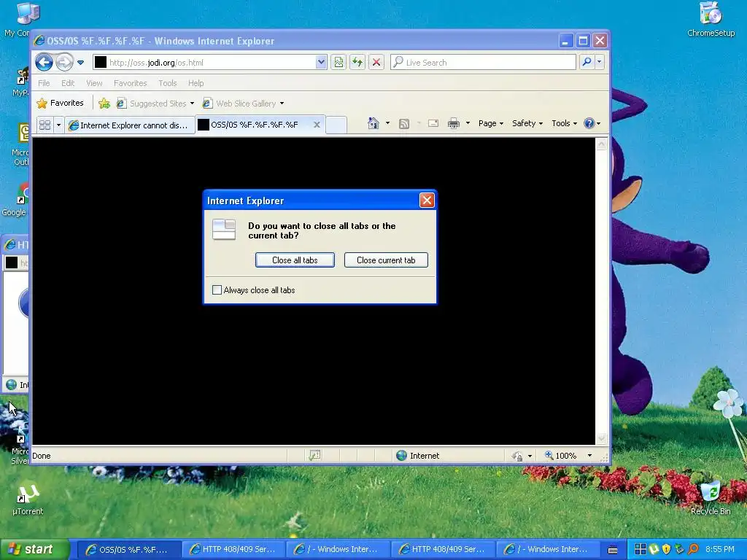Open the Favorites menu in menu bar
The image size is (747, 560).
(x=130, y=83)
